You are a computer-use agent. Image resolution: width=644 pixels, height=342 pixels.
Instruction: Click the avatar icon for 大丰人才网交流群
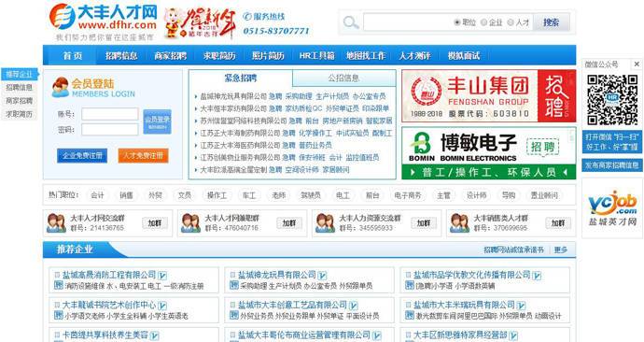pos(56,223)
